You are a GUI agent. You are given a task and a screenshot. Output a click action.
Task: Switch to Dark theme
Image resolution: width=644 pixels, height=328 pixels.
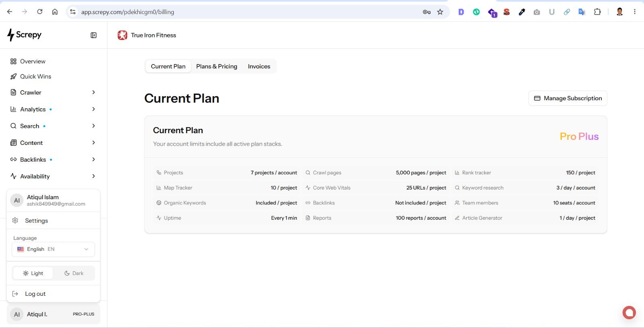click(x=74, y=273)
